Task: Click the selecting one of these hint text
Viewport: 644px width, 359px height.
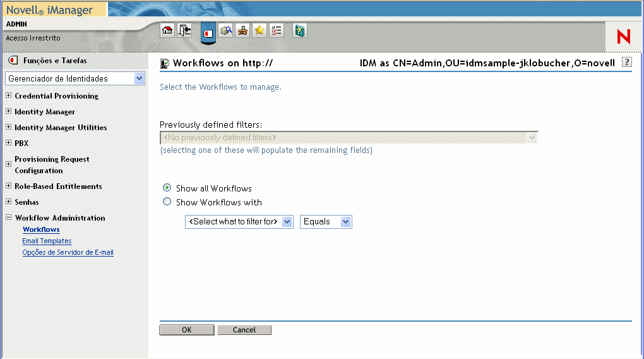Action: point(266,150)
